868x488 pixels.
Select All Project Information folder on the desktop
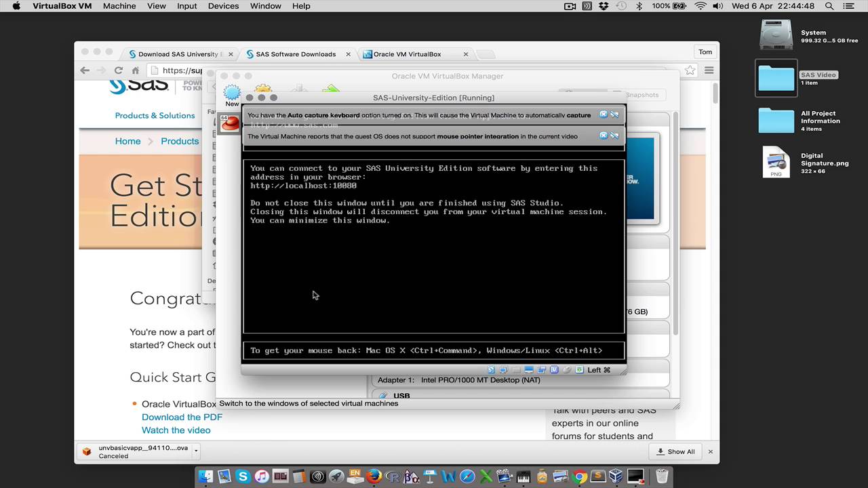coord(776,120)
